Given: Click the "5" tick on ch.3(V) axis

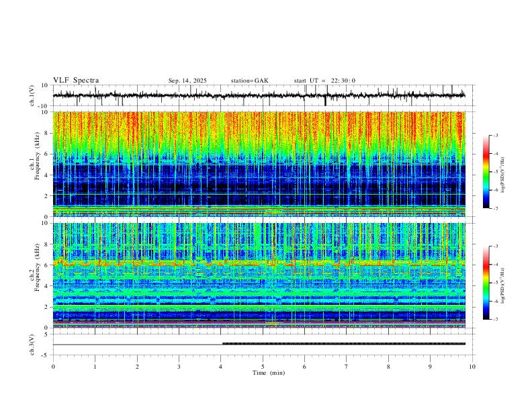Looking at the screenshot, I should point(47,334).
